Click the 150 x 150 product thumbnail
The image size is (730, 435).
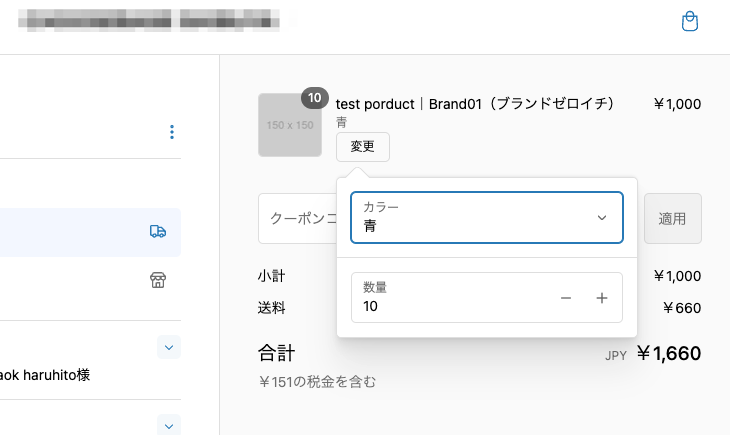point(289,126)
